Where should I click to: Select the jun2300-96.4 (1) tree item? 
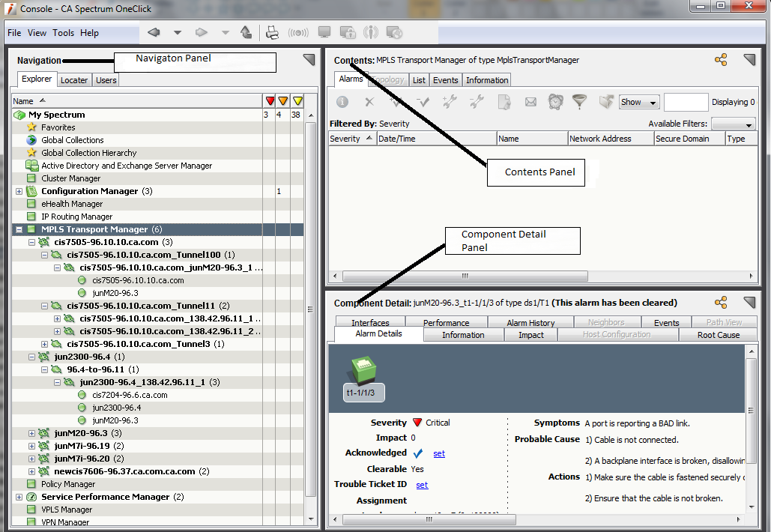click(89, 357)
